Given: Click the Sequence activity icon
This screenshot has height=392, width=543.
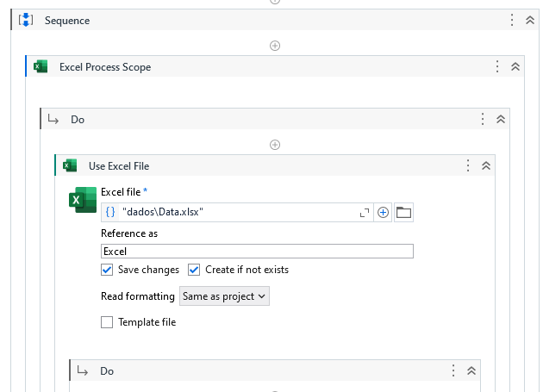Looking at the screenshot, I should coord(26,20).
